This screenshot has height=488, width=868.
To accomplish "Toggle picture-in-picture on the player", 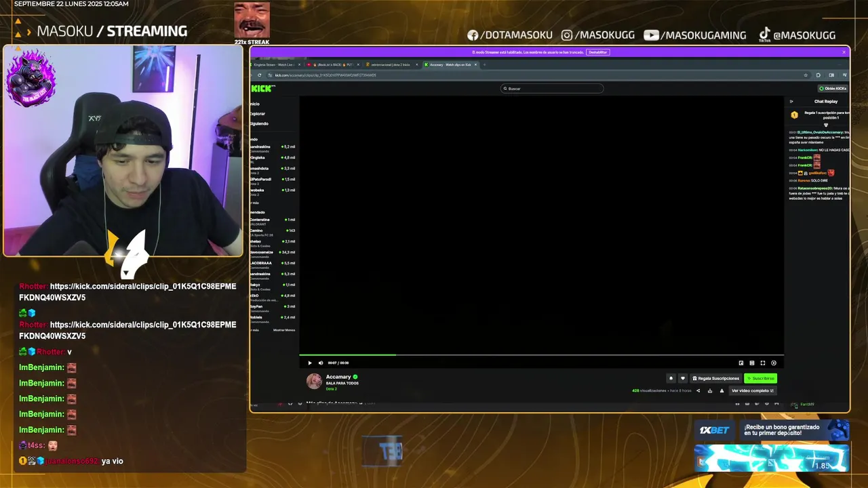I will click(741, 363).
